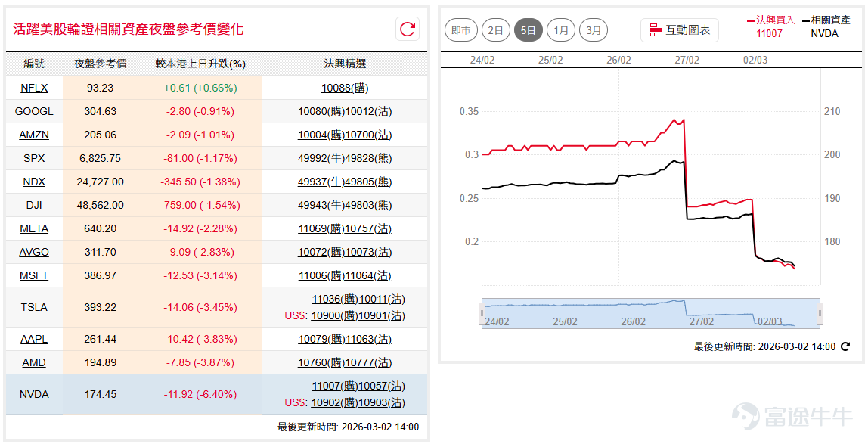Open warrant 10088(購) for NFLX
This screenshot has width=868, height=444.
point(344,88)
